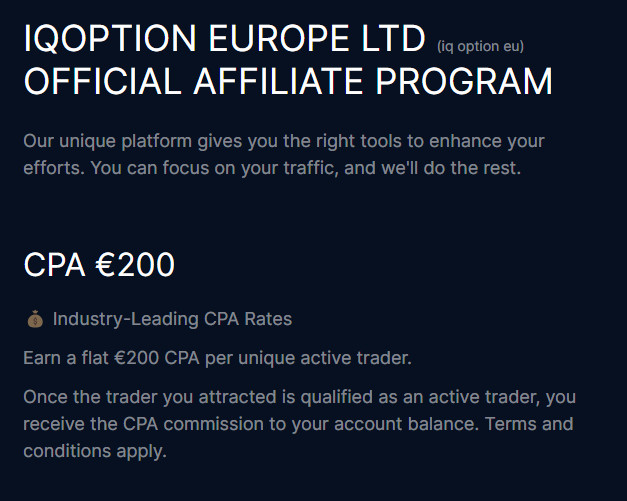Image resolution: width=627 pixels, height=501 pixels.
Task: Click the OFFICIAL AFFILIATE PROGRAM heading line
Action: tap(288, 82)
